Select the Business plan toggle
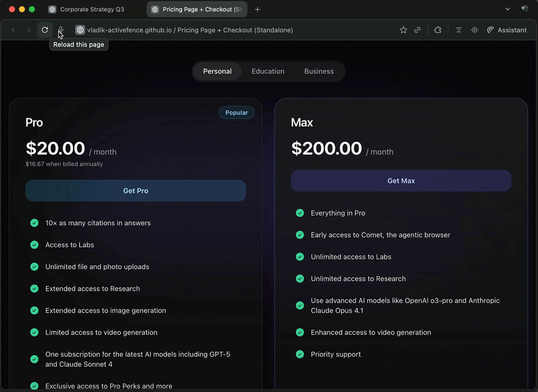Image resolution: width=538 pixels, height=392 pixels. tap(319, 71)
